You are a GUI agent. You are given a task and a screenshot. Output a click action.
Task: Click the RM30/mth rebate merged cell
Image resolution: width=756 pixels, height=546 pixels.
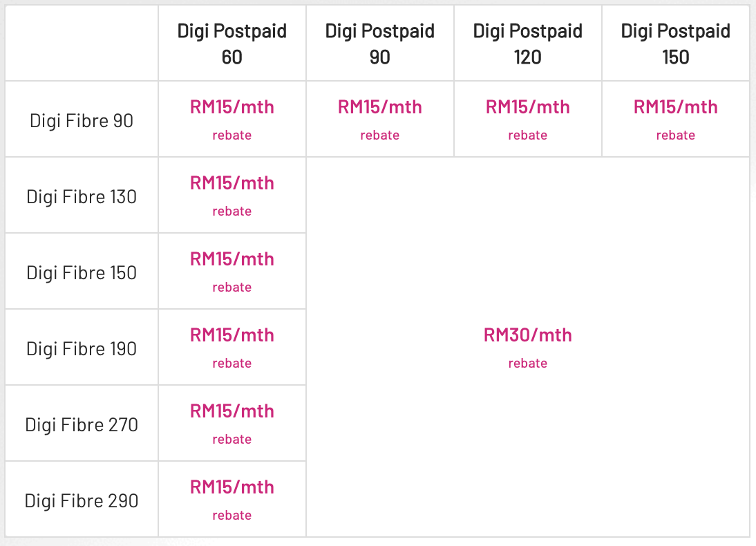pos(528,347)
